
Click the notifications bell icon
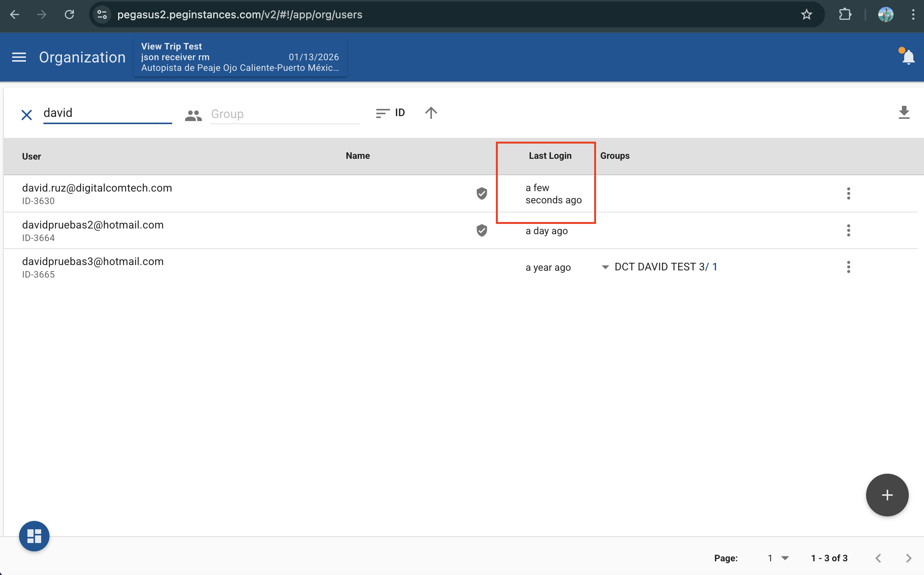pyautogui.click(x=908, y=57)
